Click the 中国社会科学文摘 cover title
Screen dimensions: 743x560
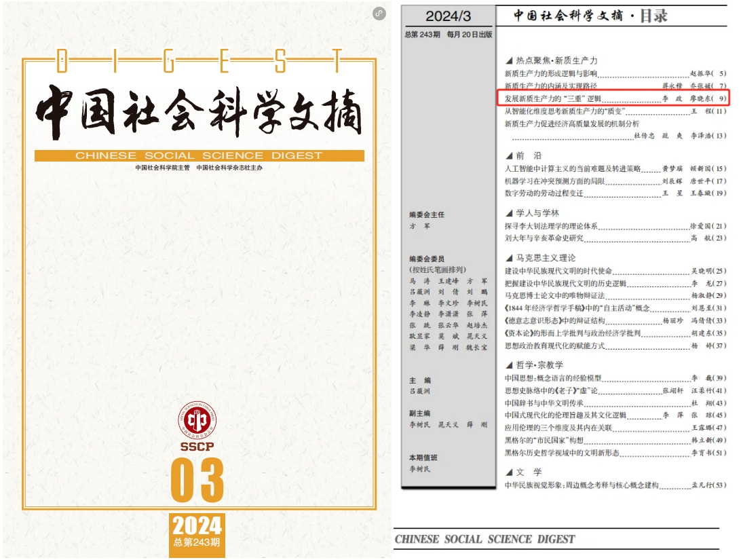click(198, 112)
